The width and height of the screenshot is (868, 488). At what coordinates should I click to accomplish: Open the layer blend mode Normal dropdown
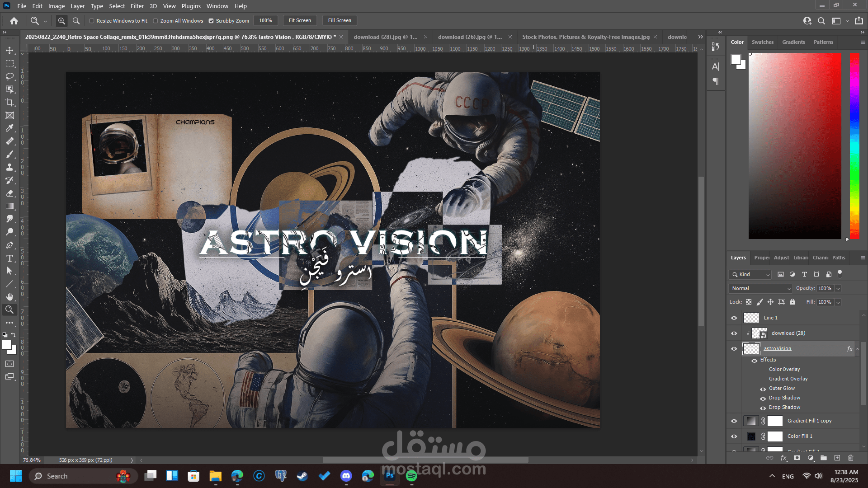(760, 288)
